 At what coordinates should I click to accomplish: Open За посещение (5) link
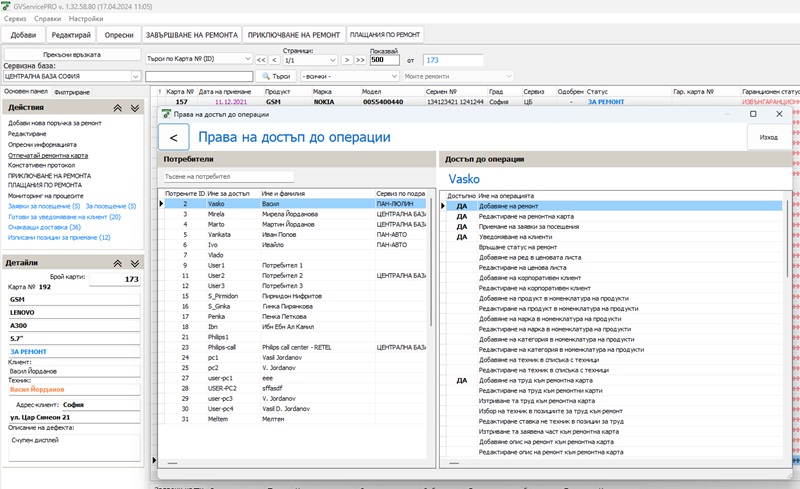pos(111,206)
